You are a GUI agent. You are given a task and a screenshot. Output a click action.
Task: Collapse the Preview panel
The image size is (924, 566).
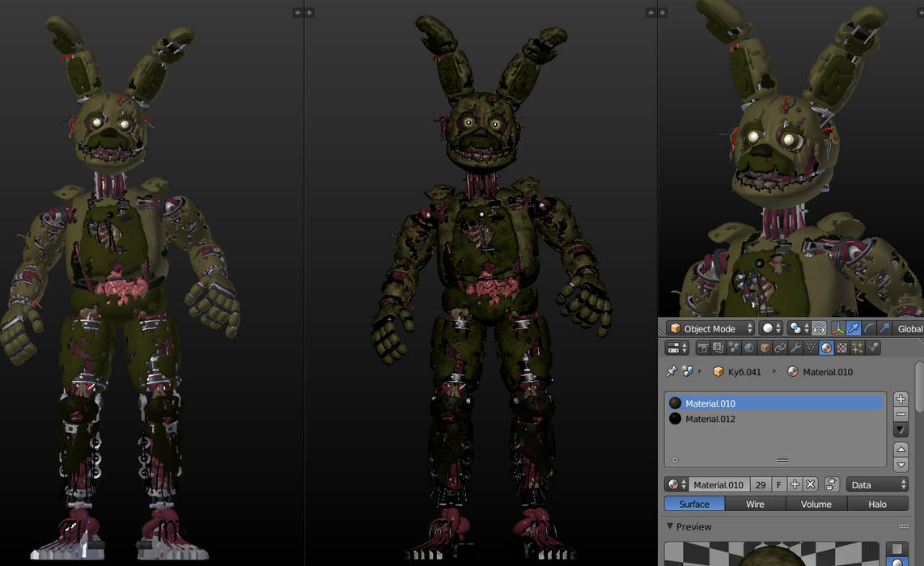tap(670, 526)
